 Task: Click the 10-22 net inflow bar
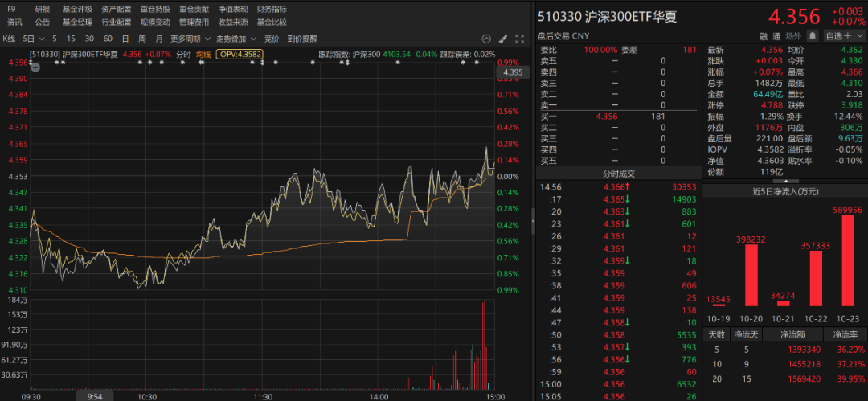(x=816, y=278)
